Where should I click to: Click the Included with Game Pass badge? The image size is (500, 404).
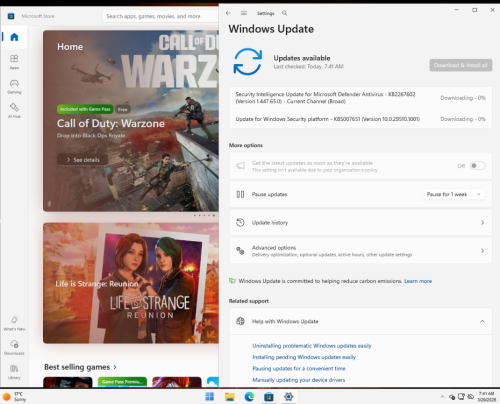pyautogui.click(x=85, y=109)
